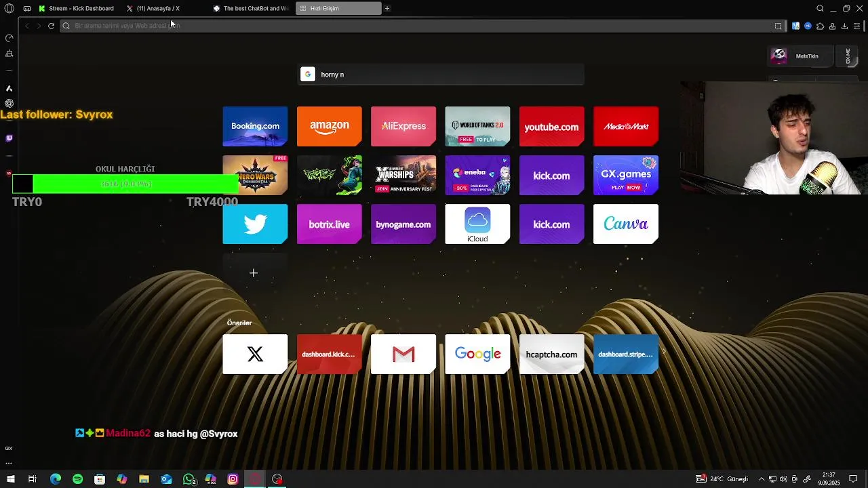Viewport: 868px width, 488px height.
Task: Open the botrix.live speed dial tile
Action: 329,224
